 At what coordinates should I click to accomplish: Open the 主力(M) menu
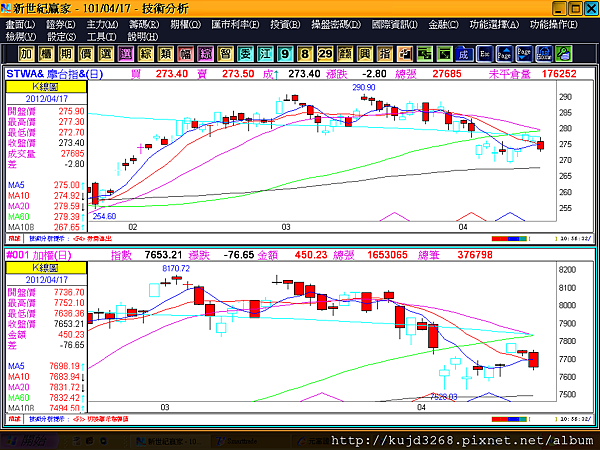[x=102, y=25]
